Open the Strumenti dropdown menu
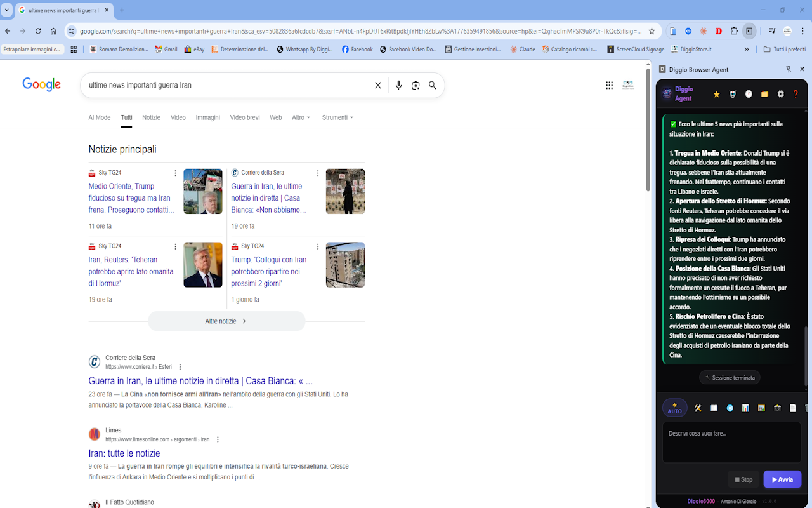This screenshot has width=812, height=508. (337, 117)
